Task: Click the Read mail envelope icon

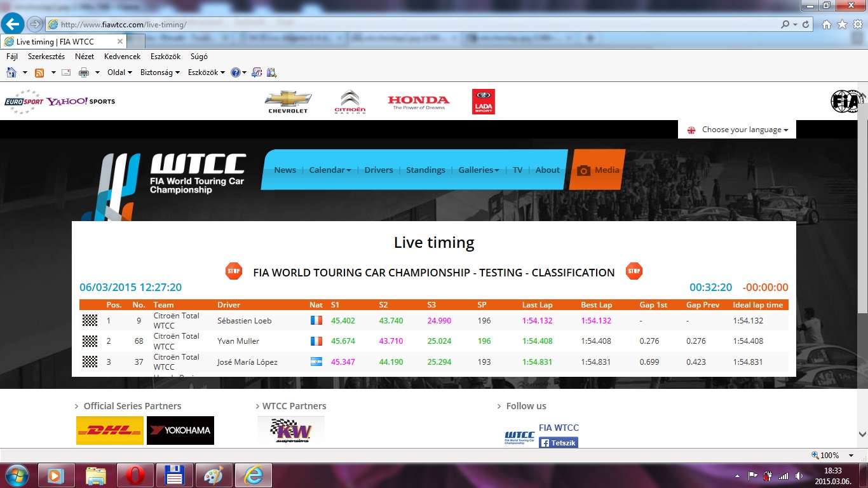Action: tap(65, 72)
